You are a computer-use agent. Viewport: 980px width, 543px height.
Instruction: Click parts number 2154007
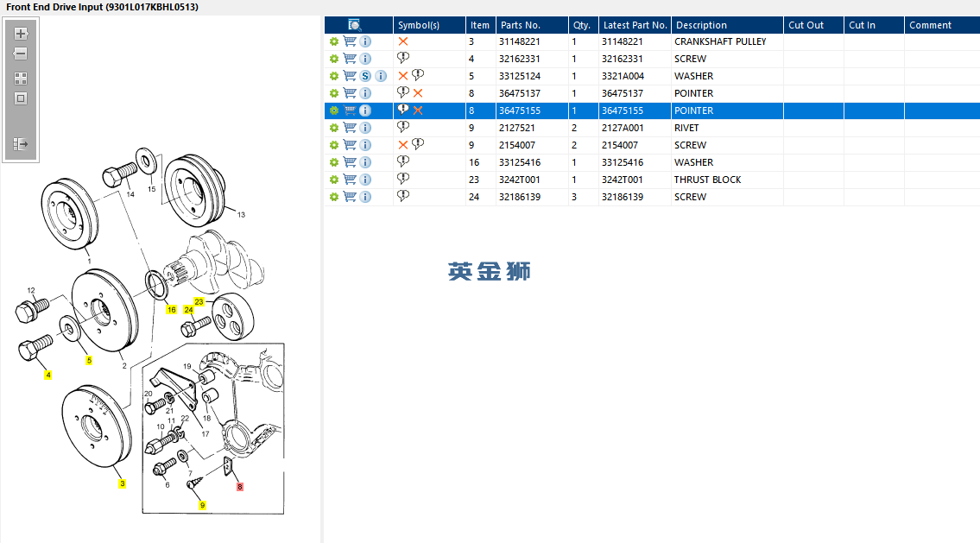pyautogui.click(x=517, y=145)
